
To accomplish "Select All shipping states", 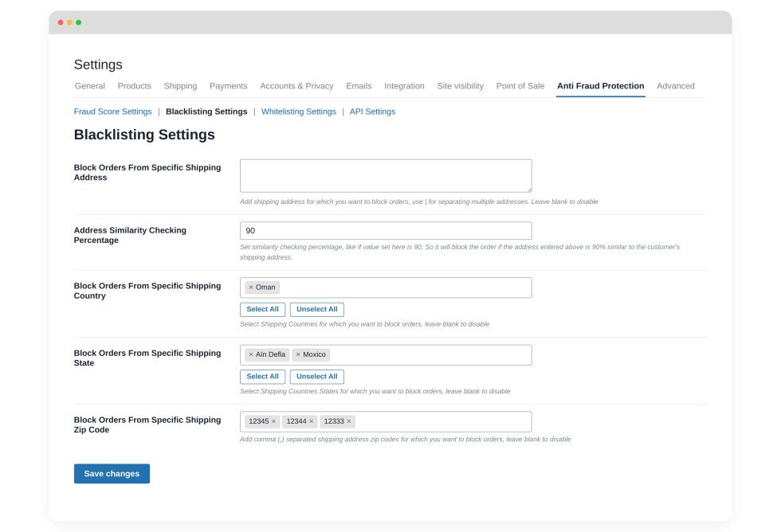I will [x=262, y=377].
